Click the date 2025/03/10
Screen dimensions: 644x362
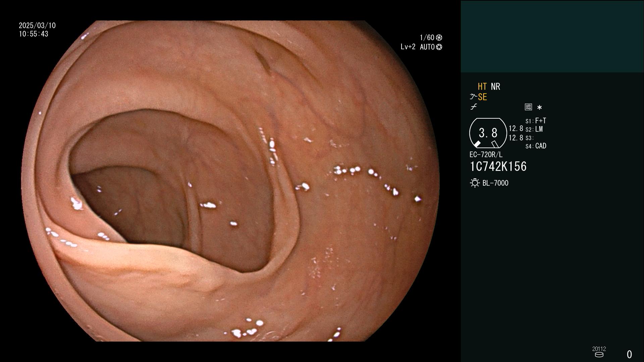click(37, 25)
